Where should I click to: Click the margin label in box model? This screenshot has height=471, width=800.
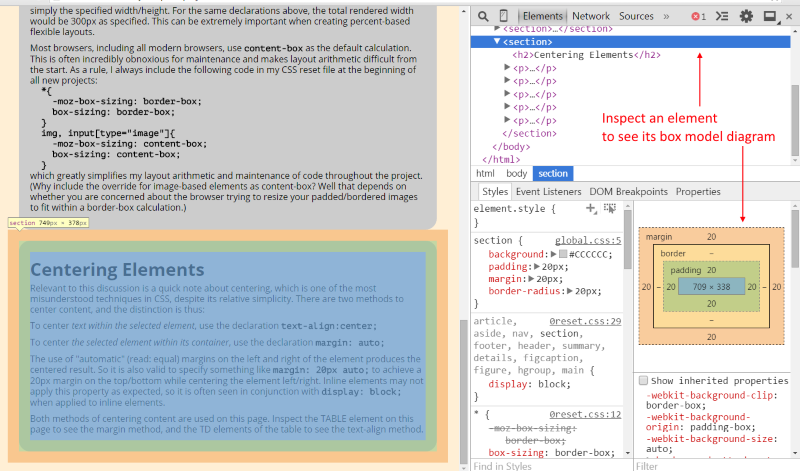click(x=659, y=237)
